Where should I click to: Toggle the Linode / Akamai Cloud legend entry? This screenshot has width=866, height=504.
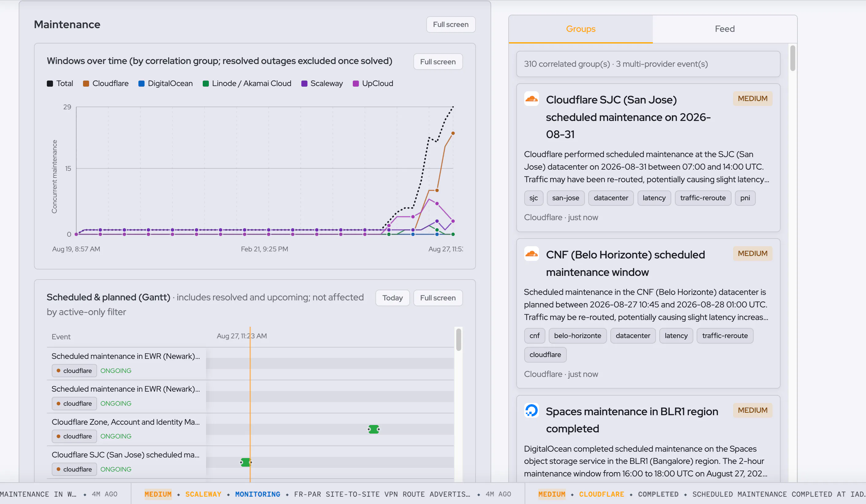247,84
